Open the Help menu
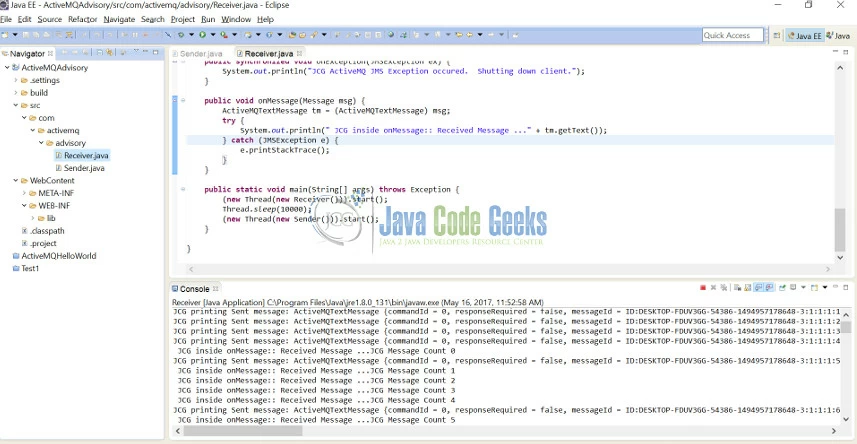The width and height of the screenshot is (857, 444). click(265, 19)
